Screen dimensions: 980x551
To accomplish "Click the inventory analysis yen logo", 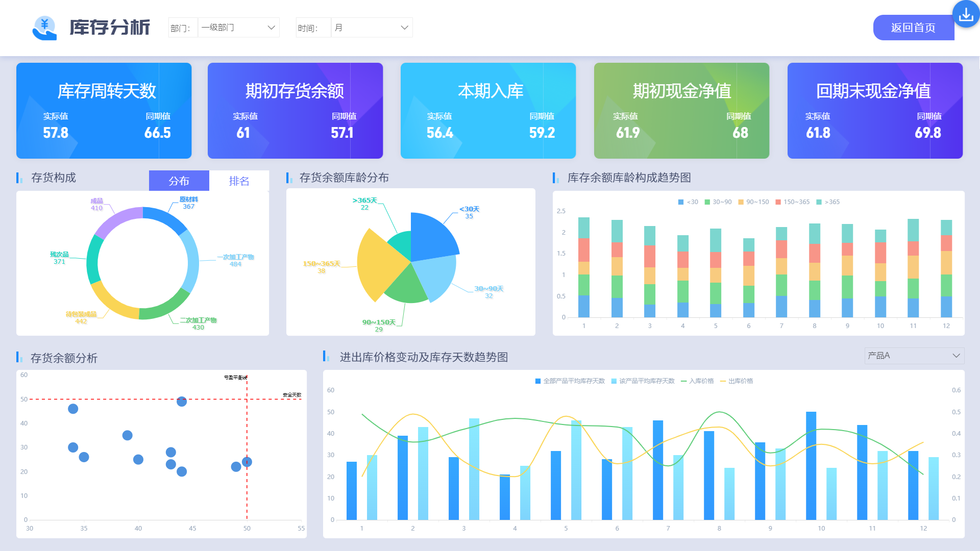I will point(44,28).
